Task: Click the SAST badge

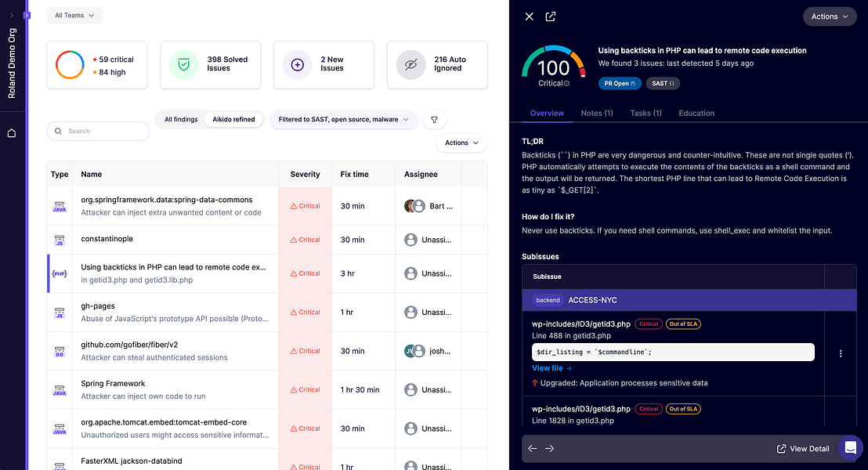Action: click(x=663, y=84)
